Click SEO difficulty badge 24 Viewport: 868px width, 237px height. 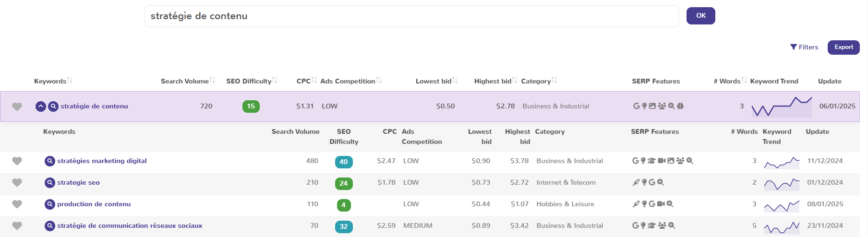pos(344,184)
